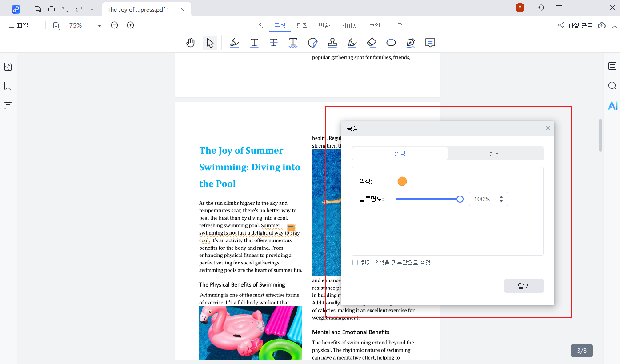
Task: Select the wavy underline tool
Action: (x=293, y=43)
